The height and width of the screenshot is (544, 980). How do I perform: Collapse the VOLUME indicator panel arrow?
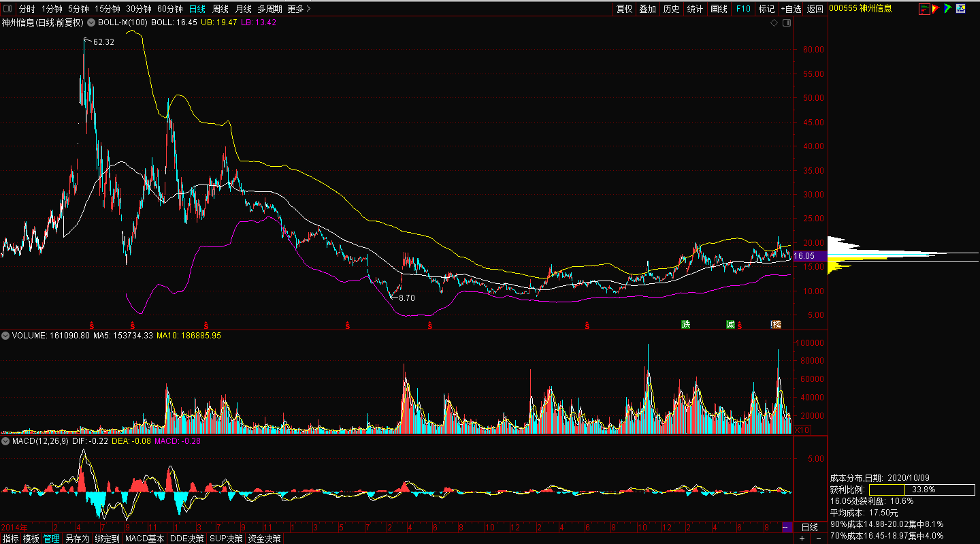[x=5, y=336]
